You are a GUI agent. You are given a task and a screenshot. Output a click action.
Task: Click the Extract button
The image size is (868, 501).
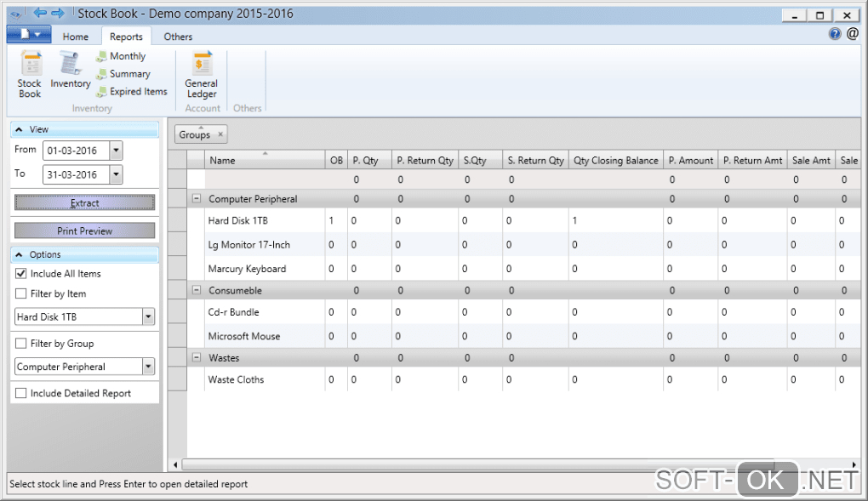(85, 202)
